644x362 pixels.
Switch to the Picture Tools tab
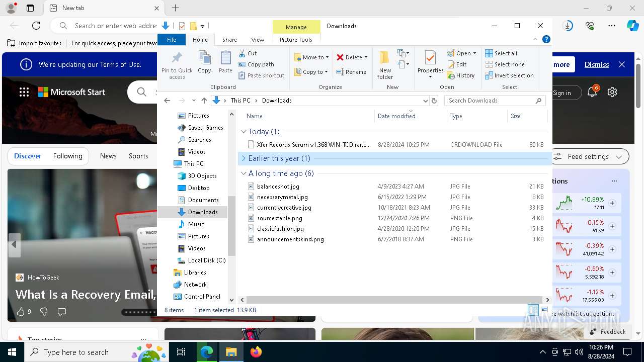[x=296, y=40]
